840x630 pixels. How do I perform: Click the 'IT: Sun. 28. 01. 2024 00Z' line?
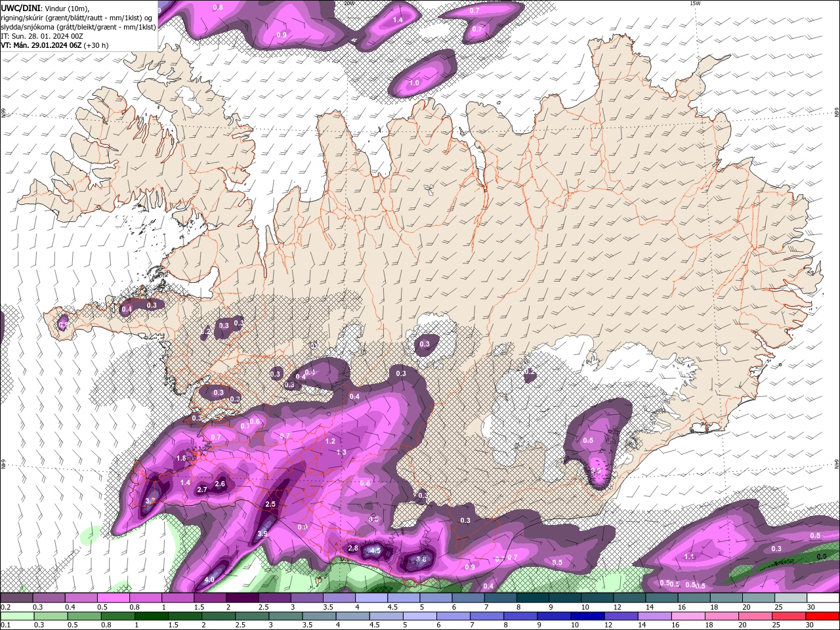click(x=42, y=36)
